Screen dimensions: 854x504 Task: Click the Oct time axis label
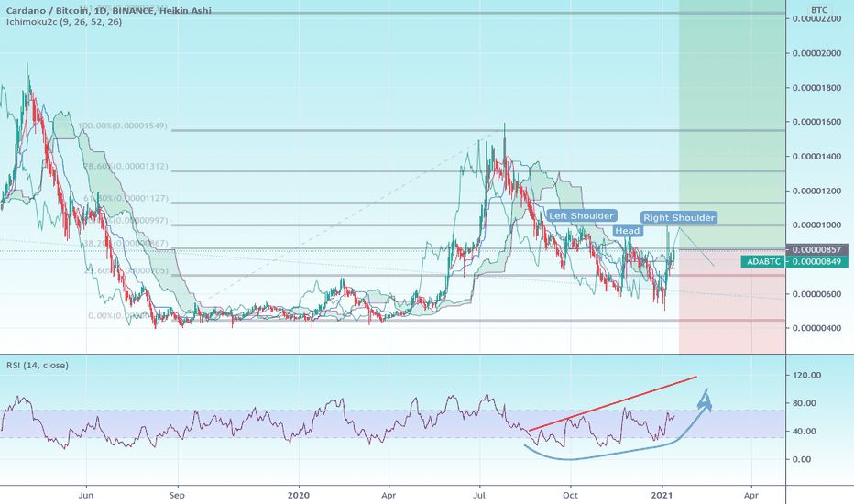coord(570,495)
